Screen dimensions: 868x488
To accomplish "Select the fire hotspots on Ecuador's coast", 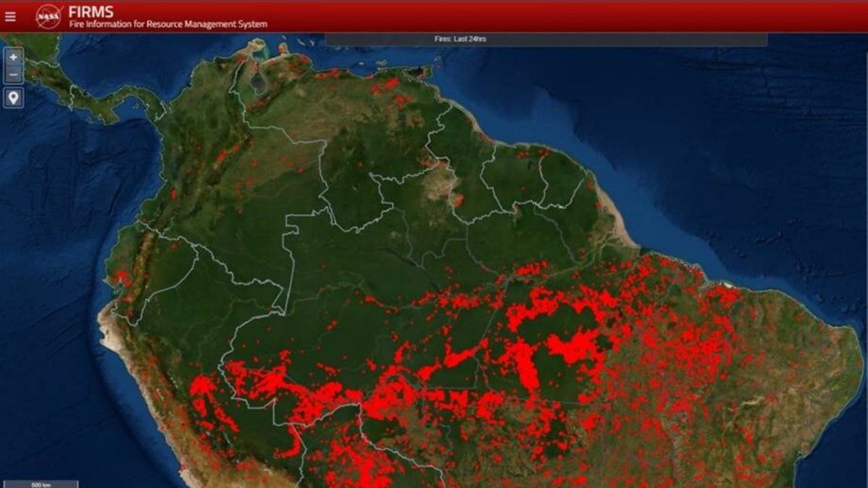I will pos(122,277).
